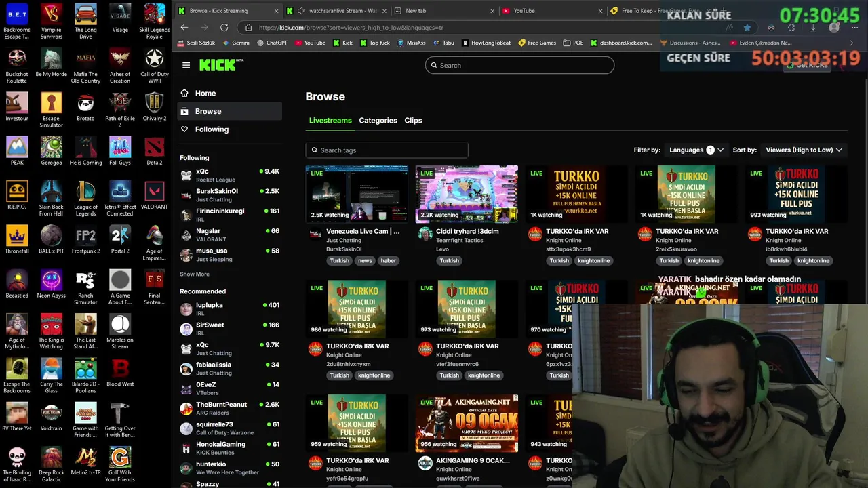Open TheBurntPeanut recommended channel
Screen dimensions: 868x488
230,408
